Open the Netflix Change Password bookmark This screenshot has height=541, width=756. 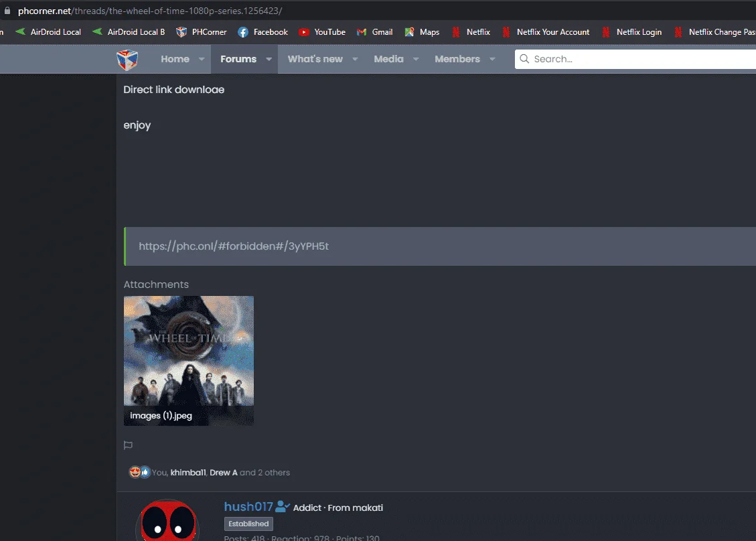(x=714, y=32)
